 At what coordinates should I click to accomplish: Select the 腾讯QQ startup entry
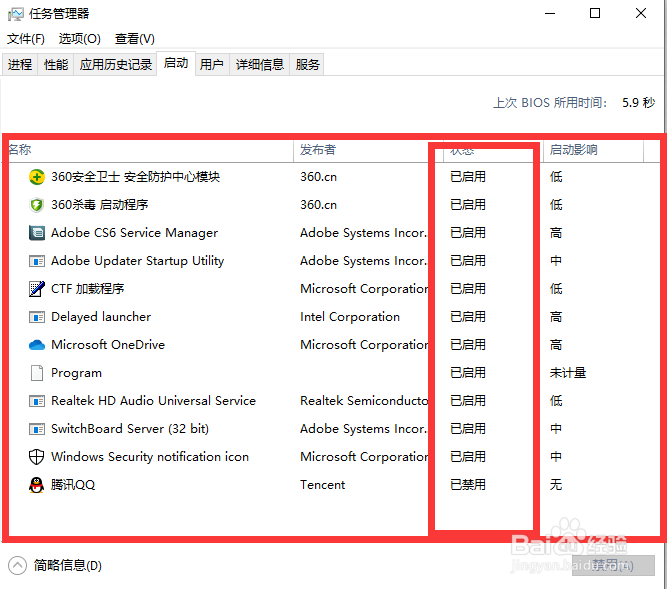click(x=334, y=485)
